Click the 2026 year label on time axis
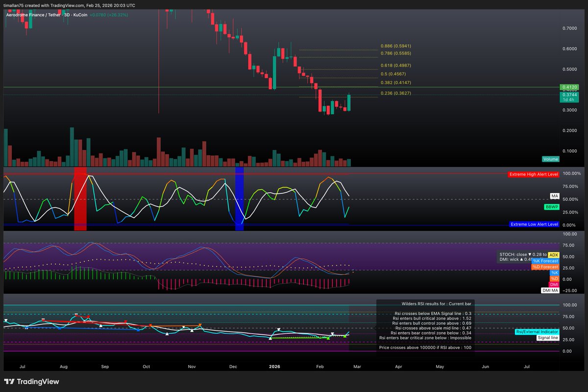The height and width of the screenshot is (392, 588). tap(274, 366)
